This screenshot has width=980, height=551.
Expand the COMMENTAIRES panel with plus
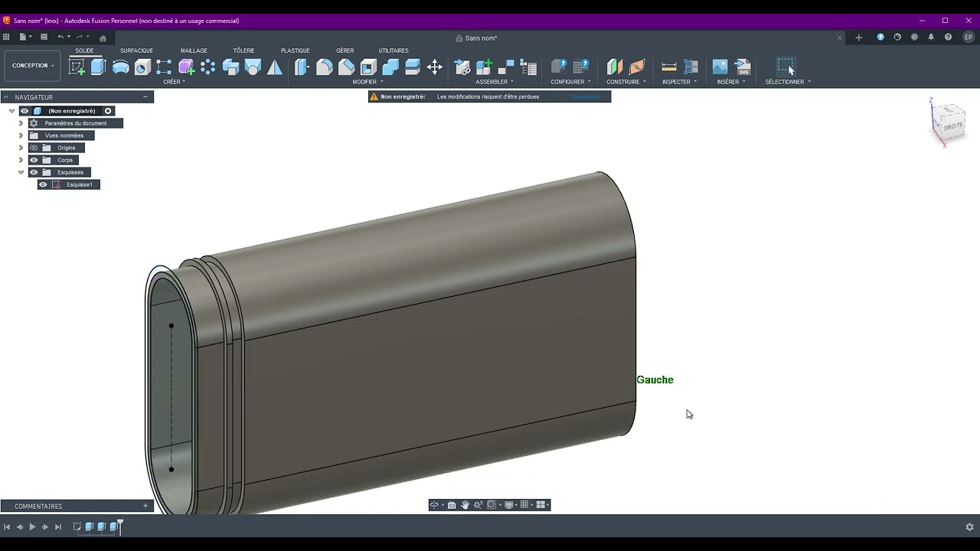click(x=145, y=506)
